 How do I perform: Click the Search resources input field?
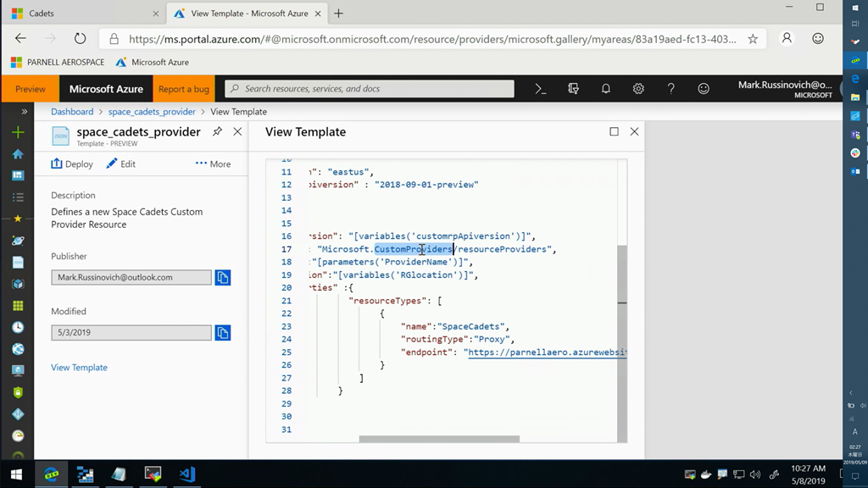pos(370,89)
